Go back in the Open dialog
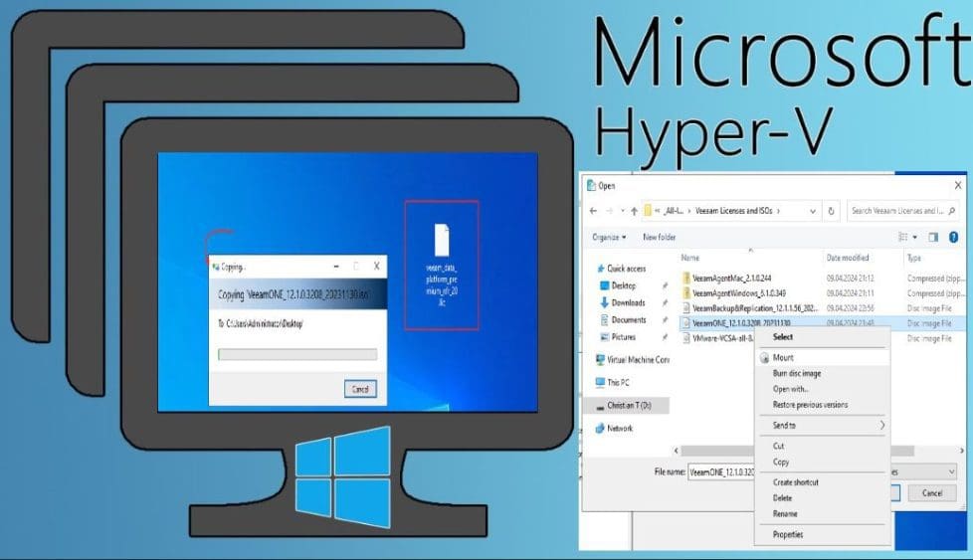Viewport: 973px width, 560px height. 593,211
